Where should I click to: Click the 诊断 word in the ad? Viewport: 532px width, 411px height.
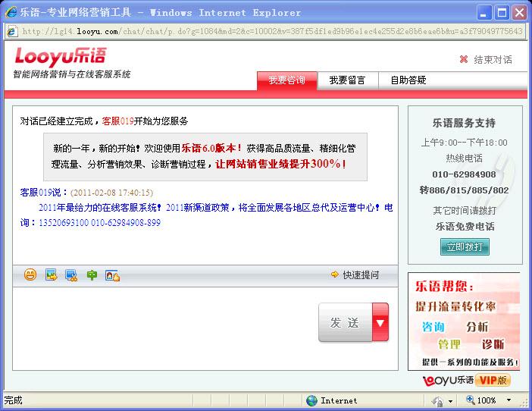tap(493, 344)
